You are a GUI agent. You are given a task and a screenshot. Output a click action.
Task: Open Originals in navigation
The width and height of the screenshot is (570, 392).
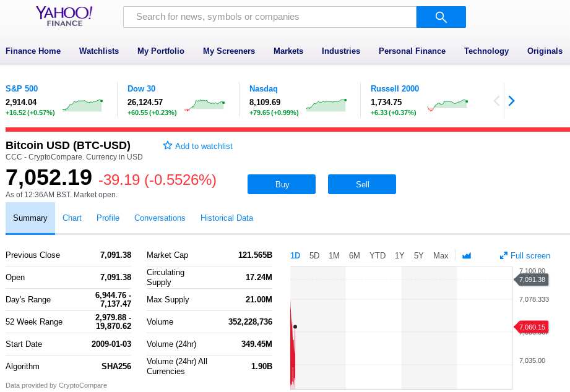(x=545, y=51)
